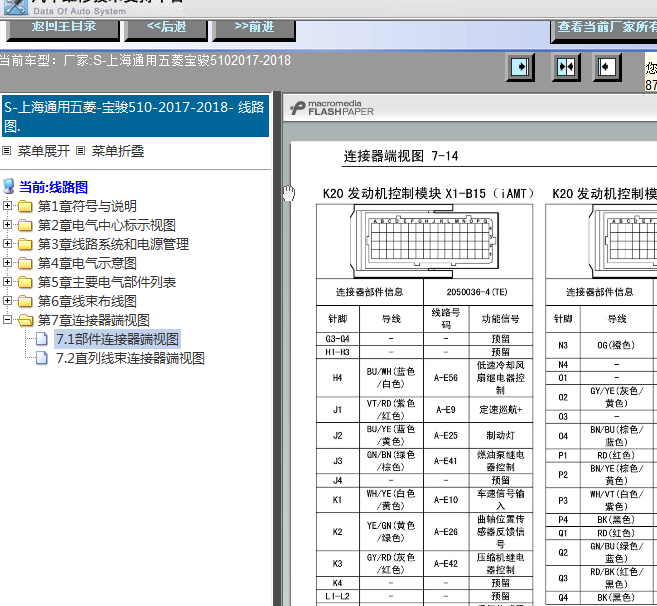The image size is (657, 606).
Task: Click the K20 发动机控制模块 X1-B15 heading
Action: 428,194
